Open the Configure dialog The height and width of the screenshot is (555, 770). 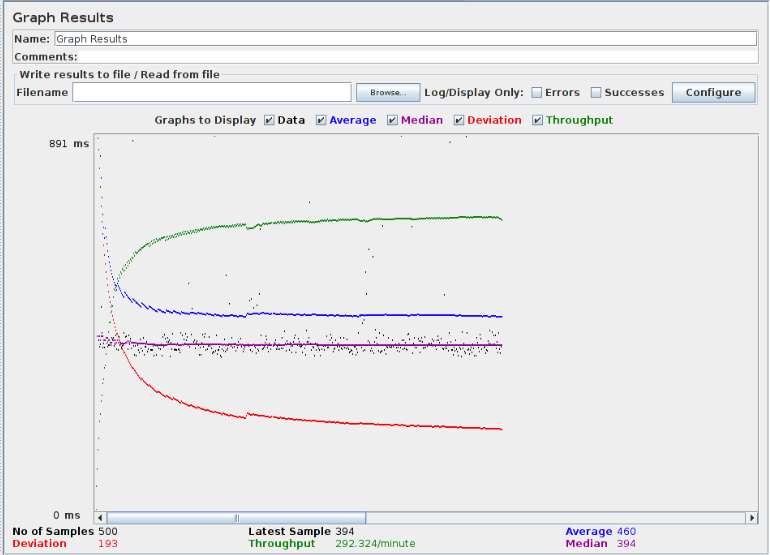713,92
